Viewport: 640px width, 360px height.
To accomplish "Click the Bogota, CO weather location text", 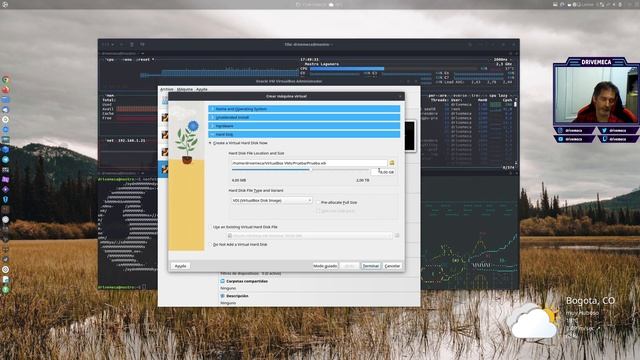I will click(590, 301).
